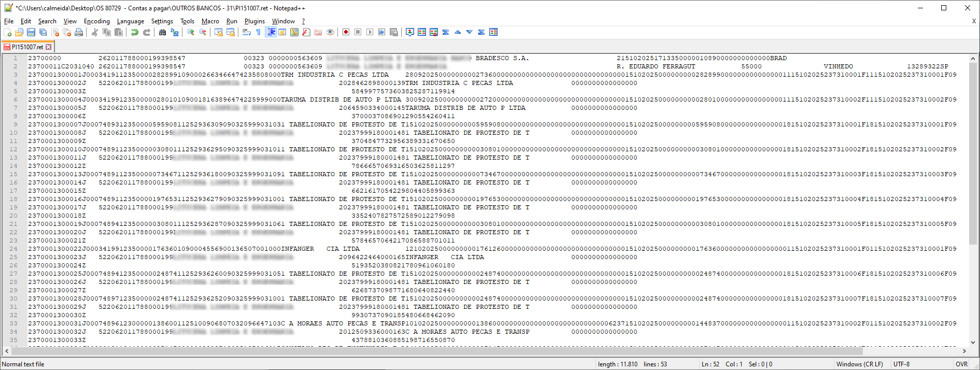Select the PI151007.ret document tab

click(x=27, y=47)
